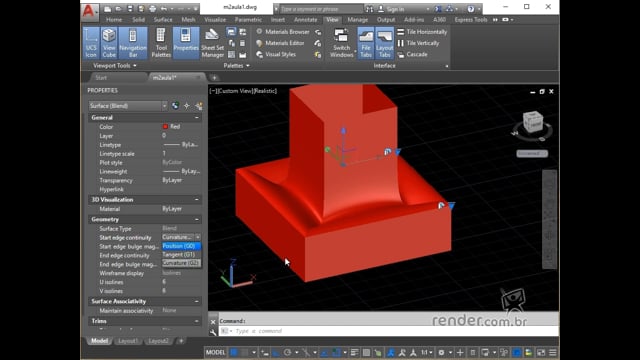
Task: Click the Quick Select icon in Properties
Action: pos(198,106)
